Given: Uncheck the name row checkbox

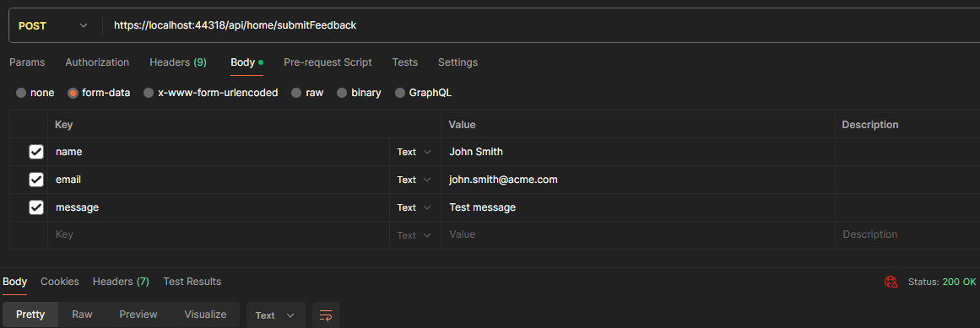Looking at the screenshot, I should click(36, 152).
